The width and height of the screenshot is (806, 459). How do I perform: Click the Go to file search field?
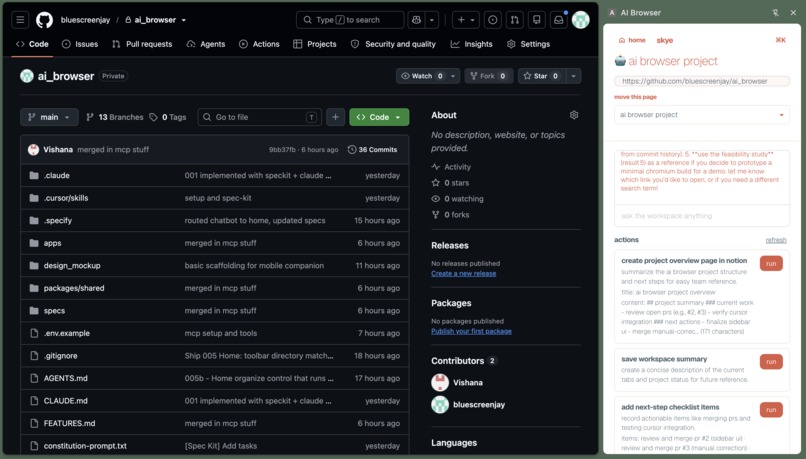point(260,117)
